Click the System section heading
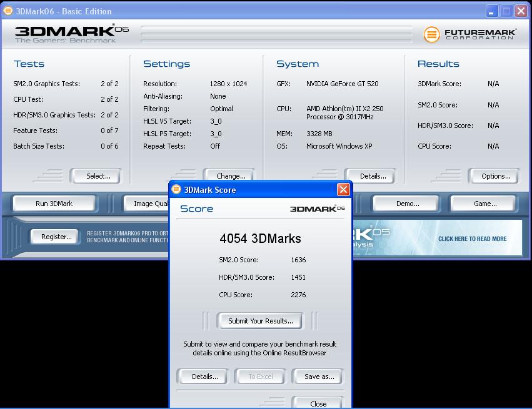This screenshot has width=532, height=409. click(x=298, y=64)
